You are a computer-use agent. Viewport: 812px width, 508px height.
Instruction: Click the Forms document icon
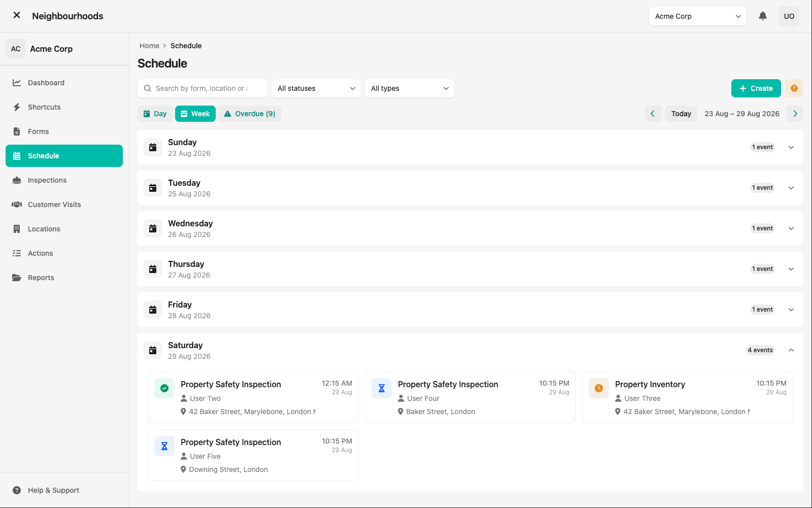pos(17,131)
